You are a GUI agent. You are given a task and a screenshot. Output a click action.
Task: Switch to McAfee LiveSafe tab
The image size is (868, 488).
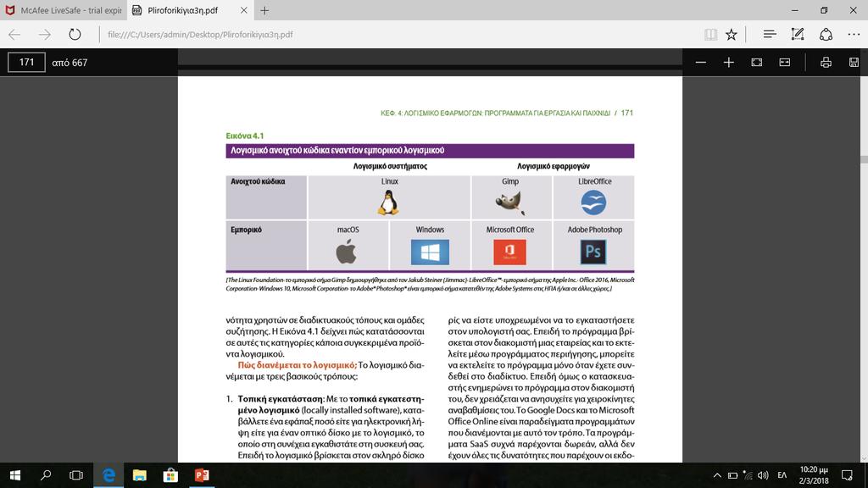click(x=64, y=10)
